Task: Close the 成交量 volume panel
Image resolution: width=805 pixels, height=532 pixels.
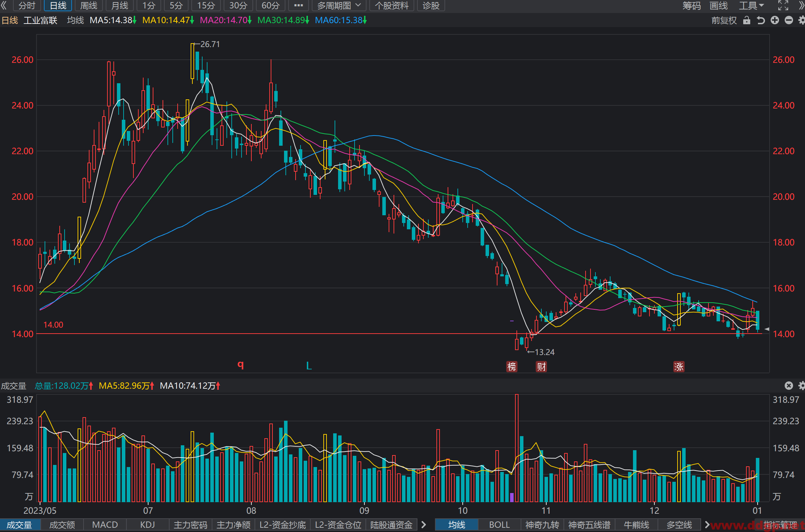Action: [789, 386]
